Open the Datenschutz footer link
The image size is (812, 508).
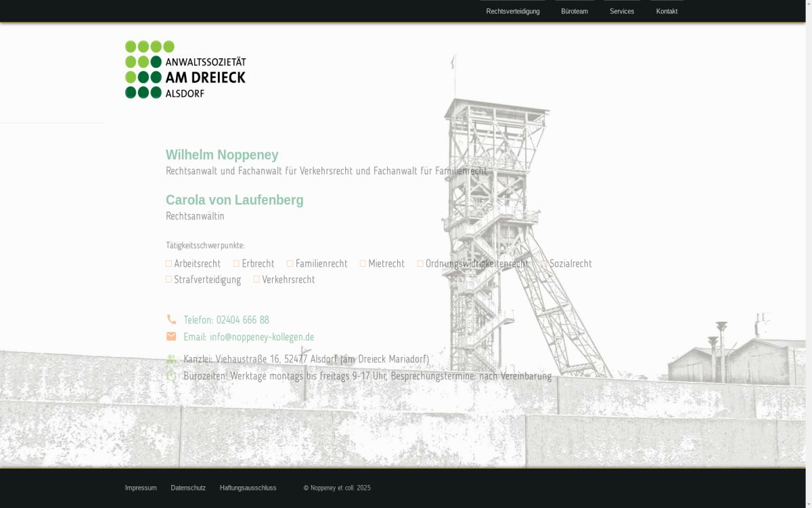(188, 488)
